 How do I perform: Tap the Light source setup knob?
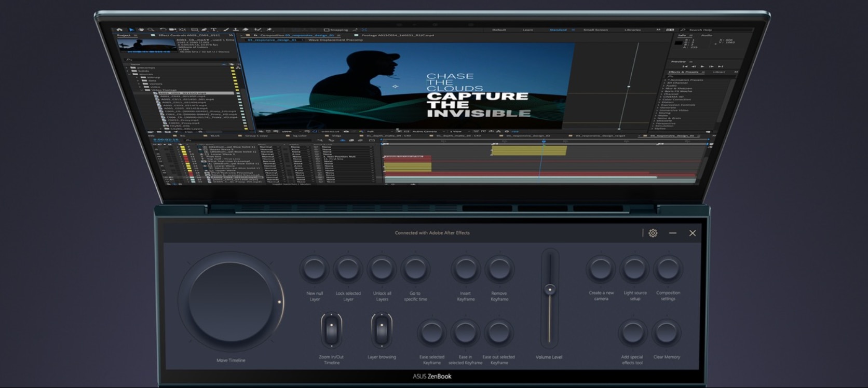pyautogui.click(x=634, y=269)
